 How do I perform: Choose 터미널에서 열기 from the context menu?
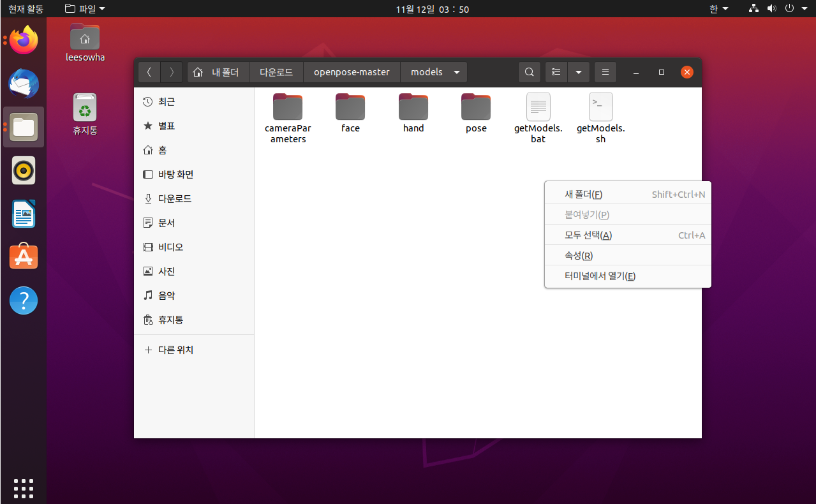pos(628,276)
